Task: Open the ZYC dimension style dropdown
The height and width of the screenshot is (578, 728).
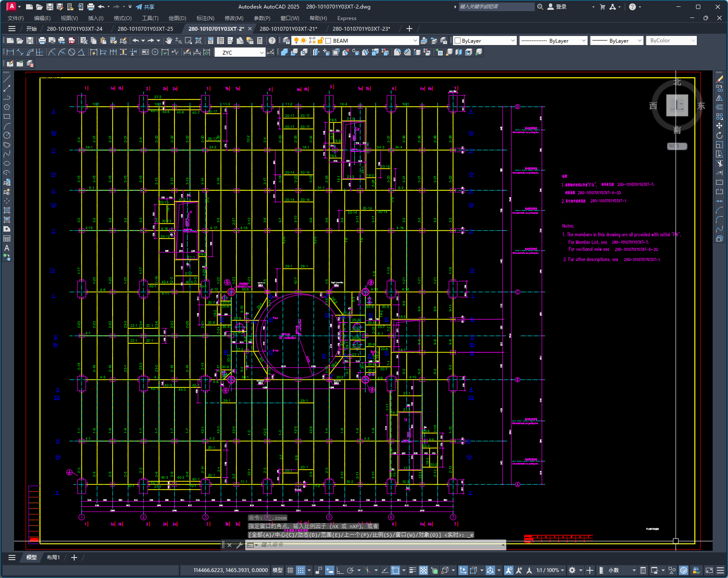Action: (x=262, y=52)
